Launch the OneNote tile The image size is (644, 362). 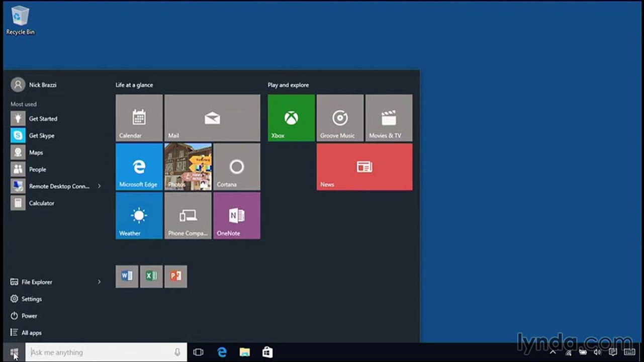point(237,215)
